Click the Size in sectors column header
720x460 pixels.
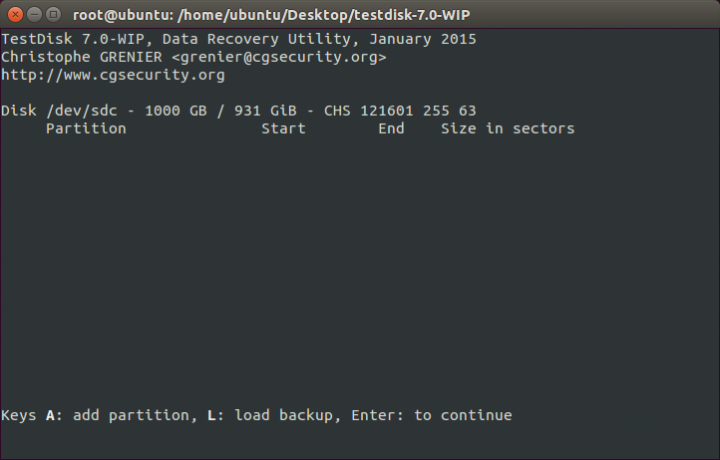508,129
